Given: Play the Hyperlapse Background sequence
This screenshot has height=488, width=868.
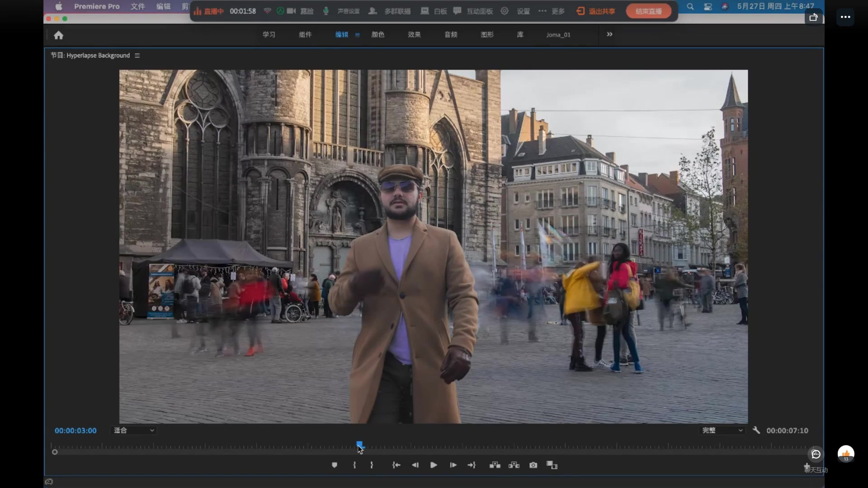Looking at the screenshot, I should (434, 465).
